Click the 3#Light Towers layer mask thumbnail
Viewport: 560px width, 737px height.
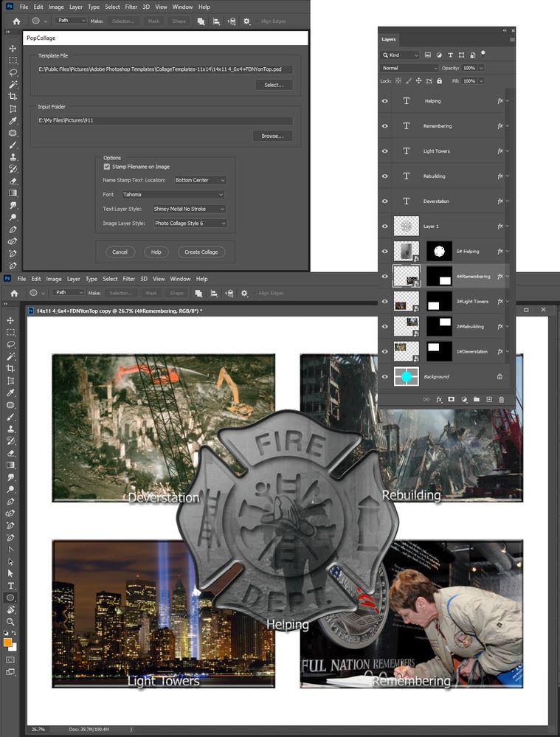pyautogui.click(x=439, y=302)
